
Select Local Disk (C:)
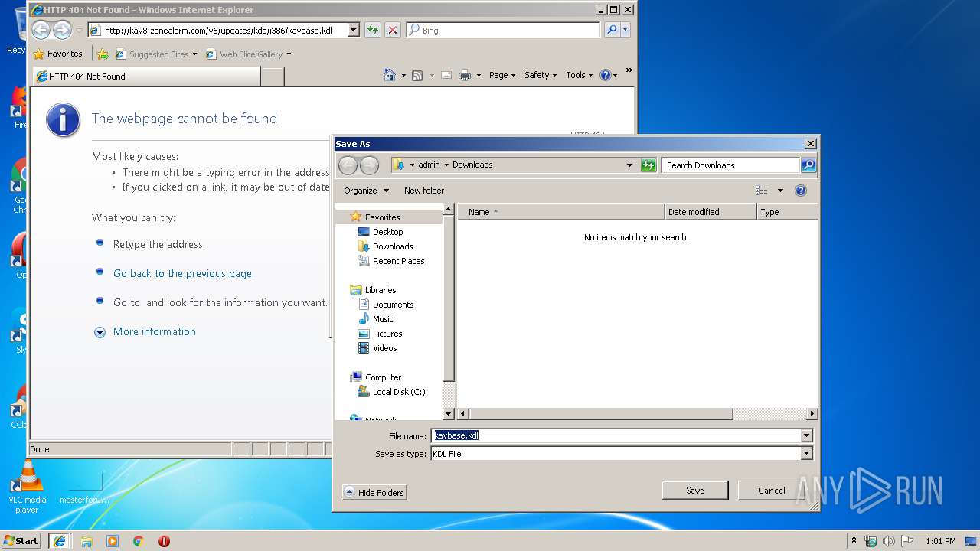pyautogui.click(x=398, y=392)
